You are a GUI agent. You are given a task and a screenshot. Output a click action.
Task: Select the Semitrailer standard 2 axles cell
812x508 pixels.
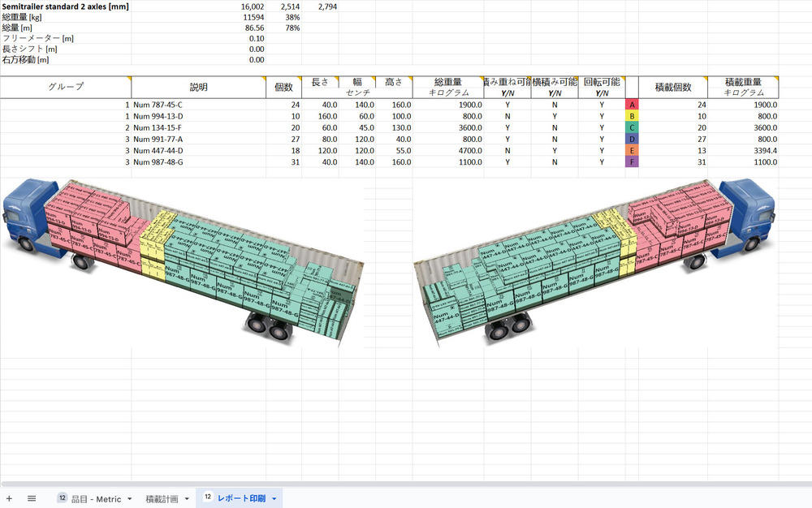click(65, 6)
